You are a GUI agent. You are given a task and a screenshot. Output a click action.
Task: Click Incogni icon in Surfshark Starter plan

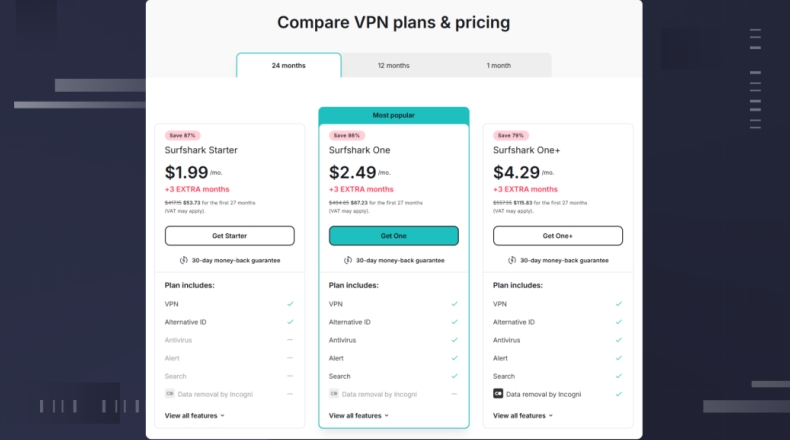point(170,394)
